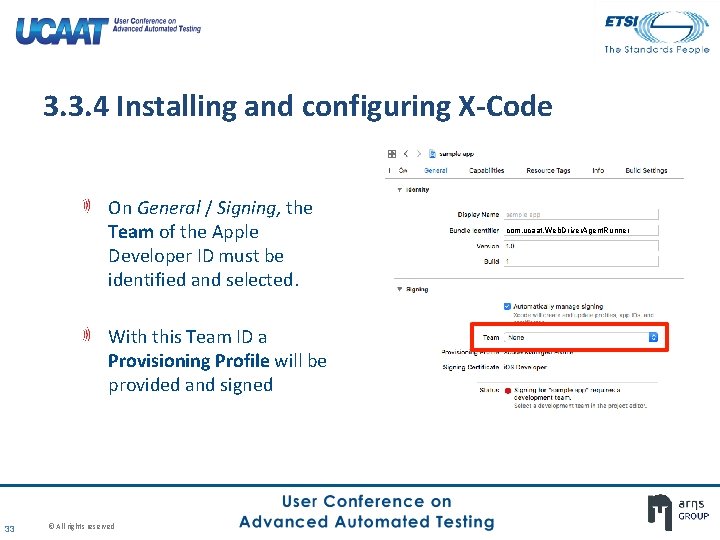Click the 'Status' label
Image resolution: width=720 pixels, height=540 pixels.
click(x=489, y=390)
